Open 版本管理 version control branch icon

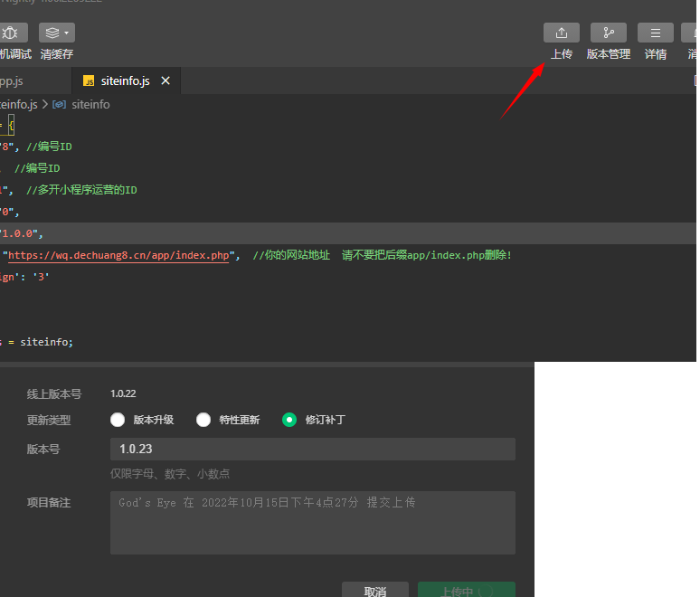[609, 33]
